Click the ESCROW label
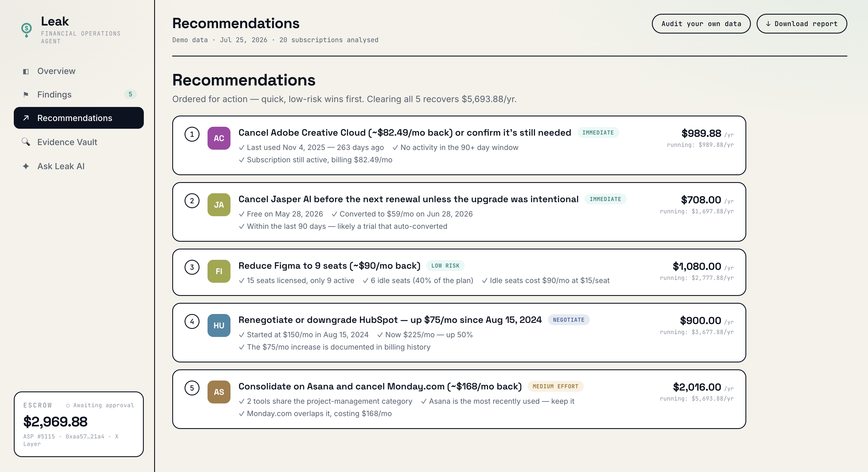 click(x=38, y=405)
